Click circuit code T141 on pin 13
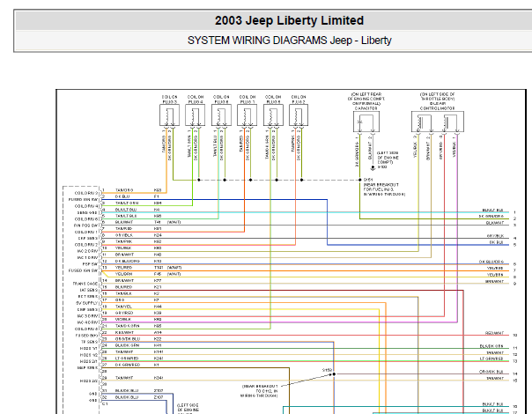Image resolution: width=532 pixels, height=414 pixels. tap(159, 268)
